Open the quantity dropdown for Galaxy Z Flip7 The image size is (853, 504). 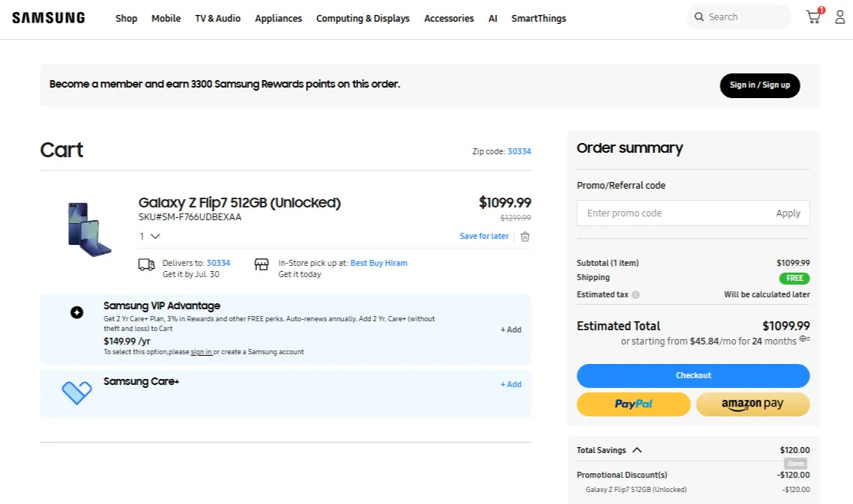pos(150,237)
